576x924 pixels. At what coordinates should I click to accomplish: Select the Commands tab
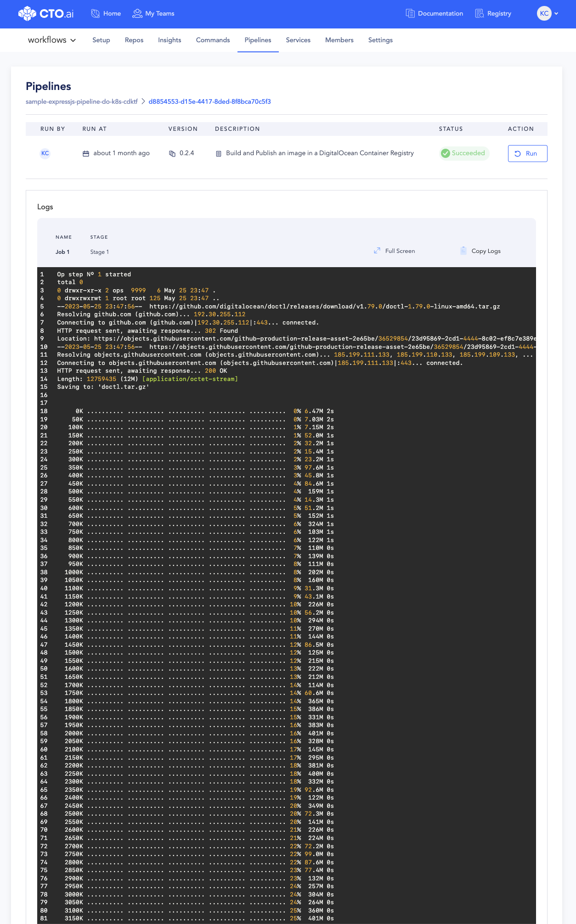pyautogui.click(x=213, y=40)
